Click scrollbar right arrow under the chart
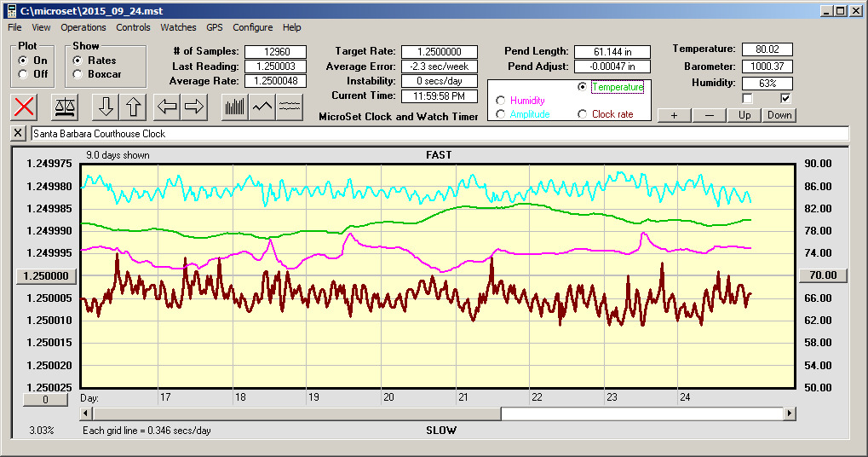The image size is (868, 457). [790, 414]
